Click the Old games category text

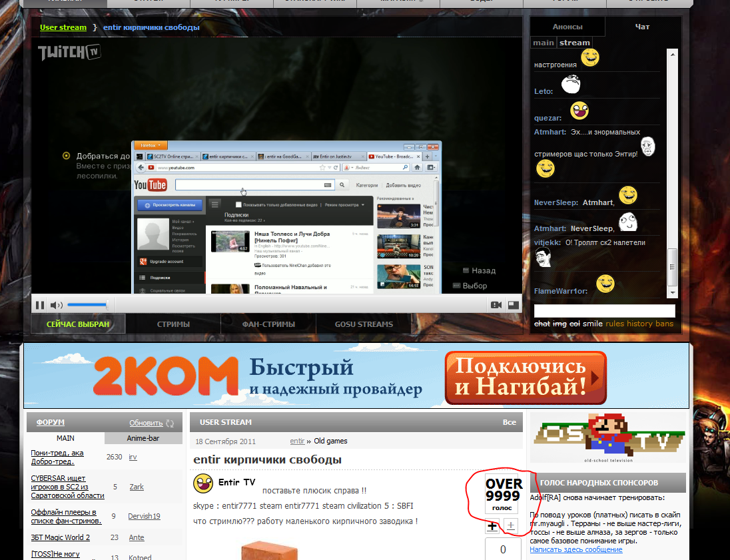(x=330, y=441)
